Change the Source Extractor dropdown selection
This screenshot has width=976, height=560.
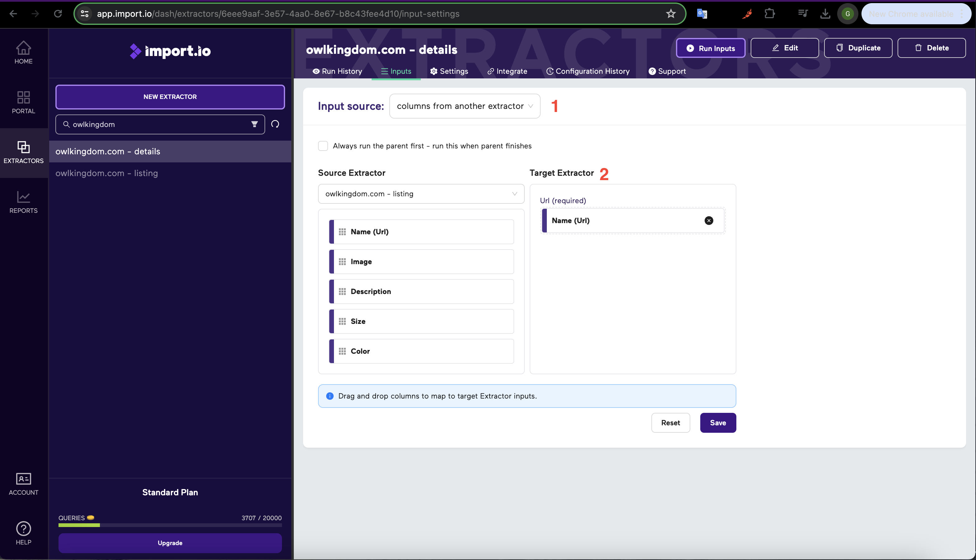coord(421,194)
